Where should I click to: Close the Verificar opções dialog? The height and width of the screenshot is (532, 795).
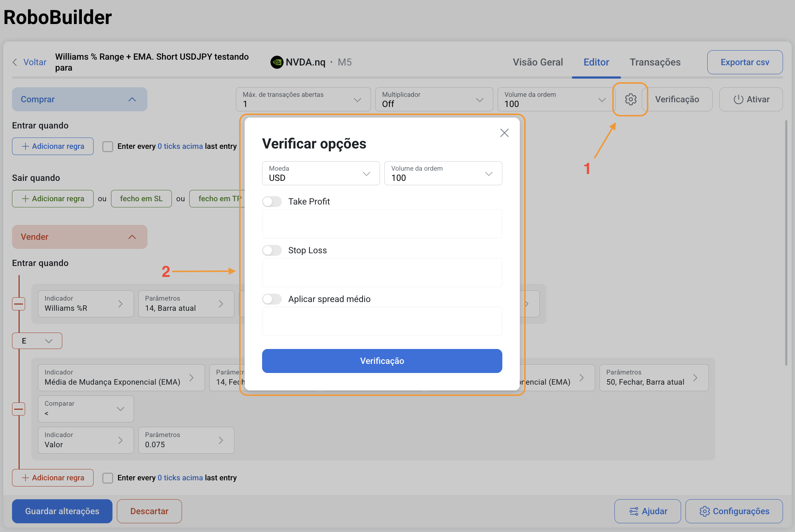pyautogui.click(x=504, y=133)
